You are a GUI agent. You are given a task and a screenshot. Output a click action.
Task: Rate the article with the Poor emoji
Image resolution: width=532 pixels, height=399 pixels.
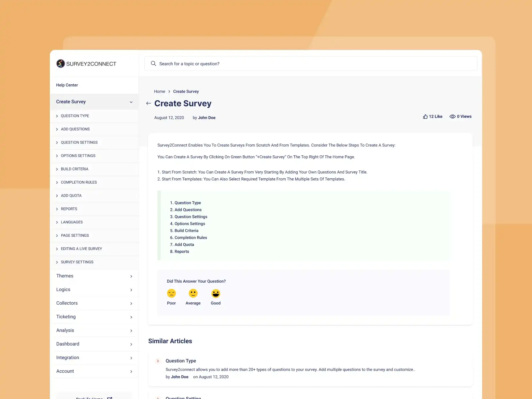click(x=171, y=293)
